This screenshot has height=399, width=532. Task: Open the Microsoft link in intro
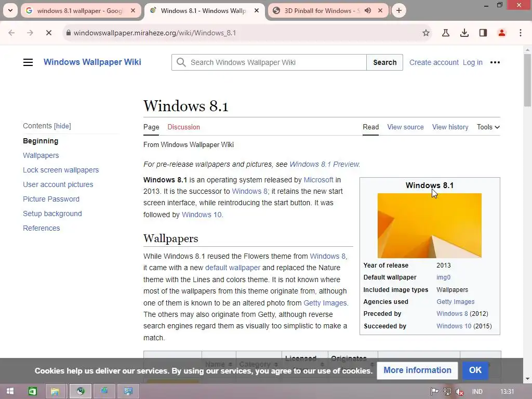click(x=318, y=180)
